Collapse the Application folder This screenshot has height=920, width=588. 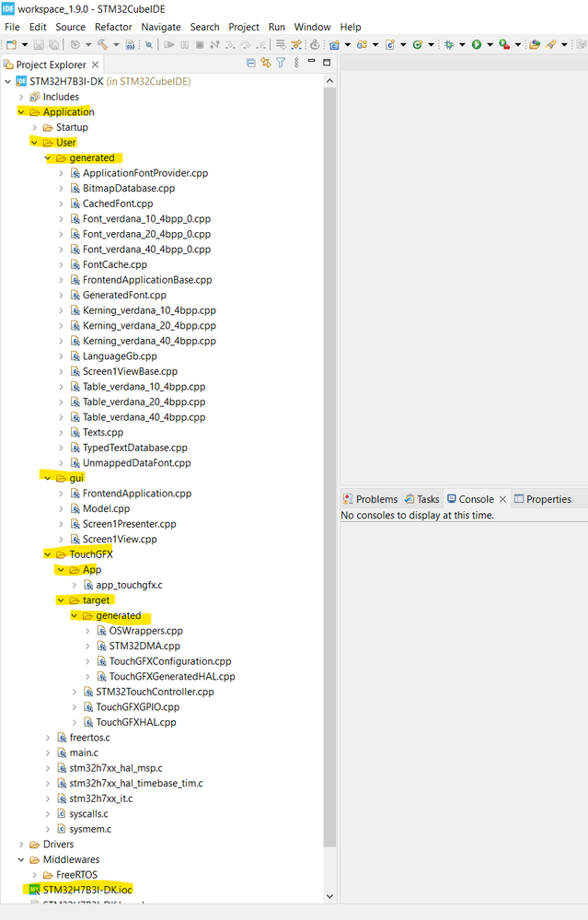pyautogui.click(x=21, y=112)
